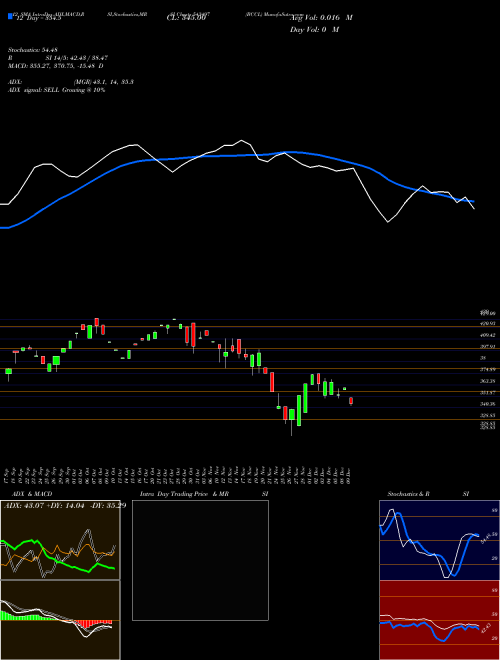Click the Intra Day Trading Price & MRSI title
Screen dimensions: 500x660
[x=204, y=494]
